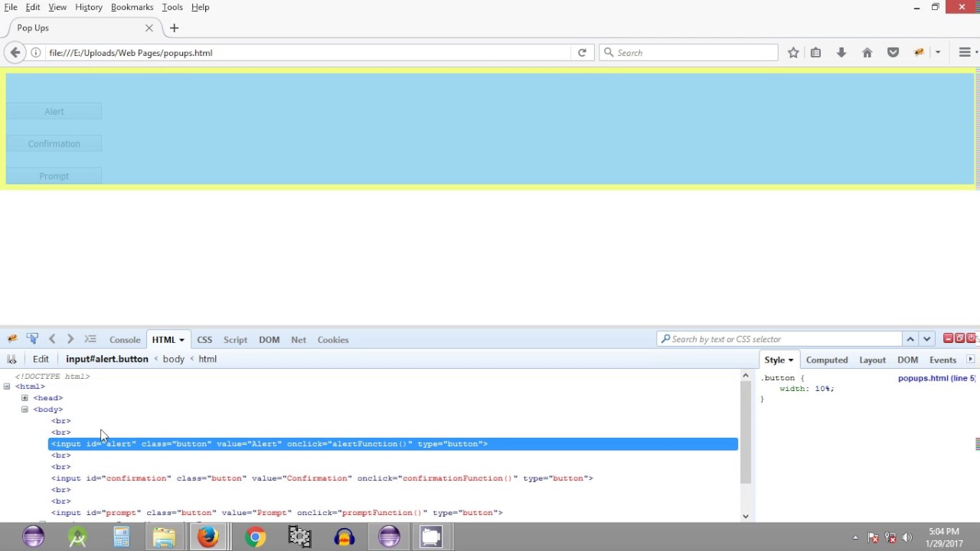980x551 pixels.
Task: Open Firebug toolbar button dropdown arrow
Action: coord(938,53)
